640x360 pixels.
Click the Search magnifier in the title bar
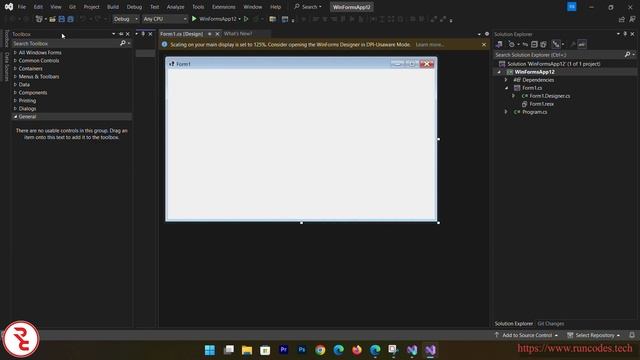297,7
